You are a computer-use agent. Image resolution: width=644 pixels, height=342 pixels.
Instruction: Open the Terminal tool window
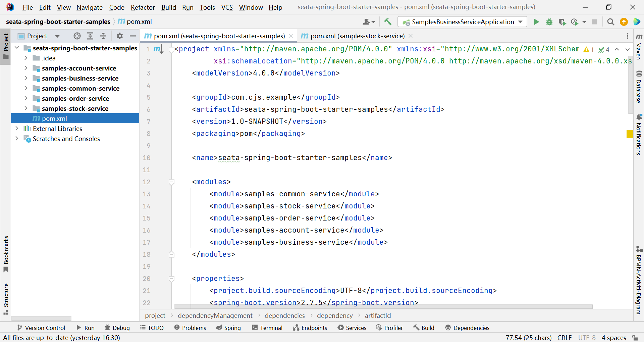click(267, 328)
